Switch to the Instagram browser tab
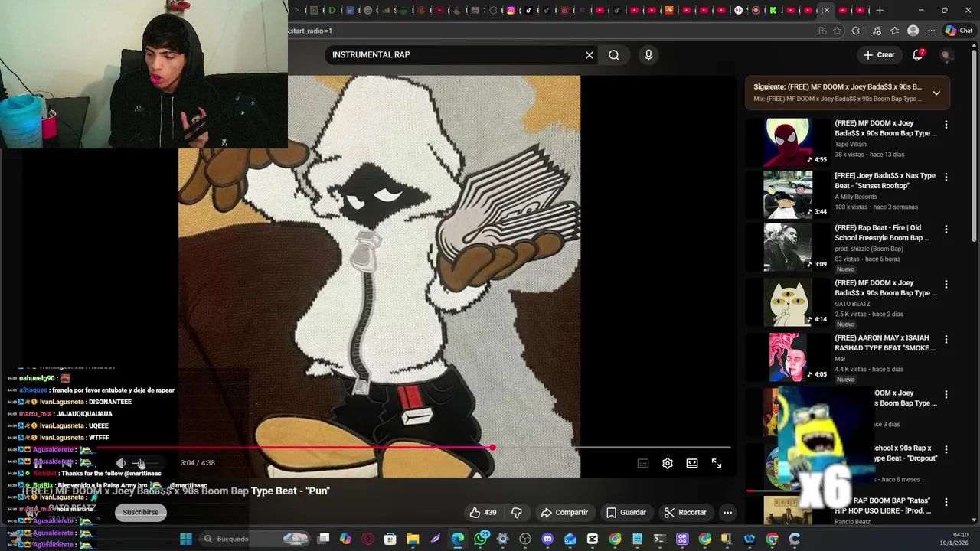The width and height of the screenshot is (980, 551). pos(511,10)
